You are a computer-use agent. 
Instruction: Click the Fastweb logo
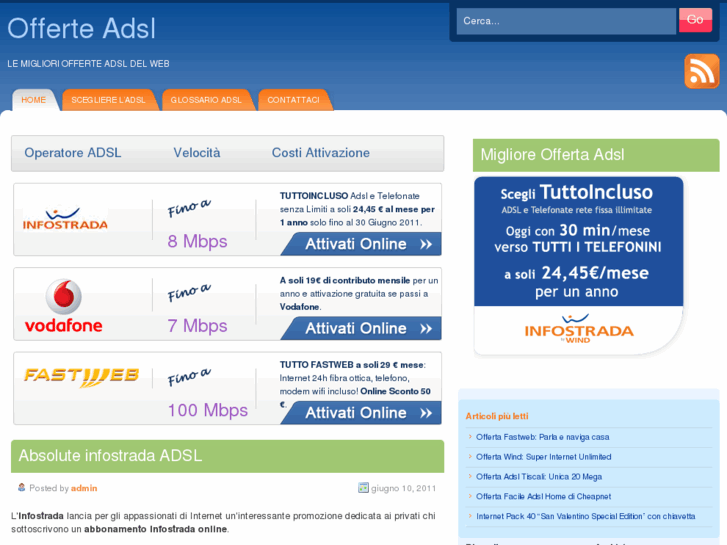(82, 377)
